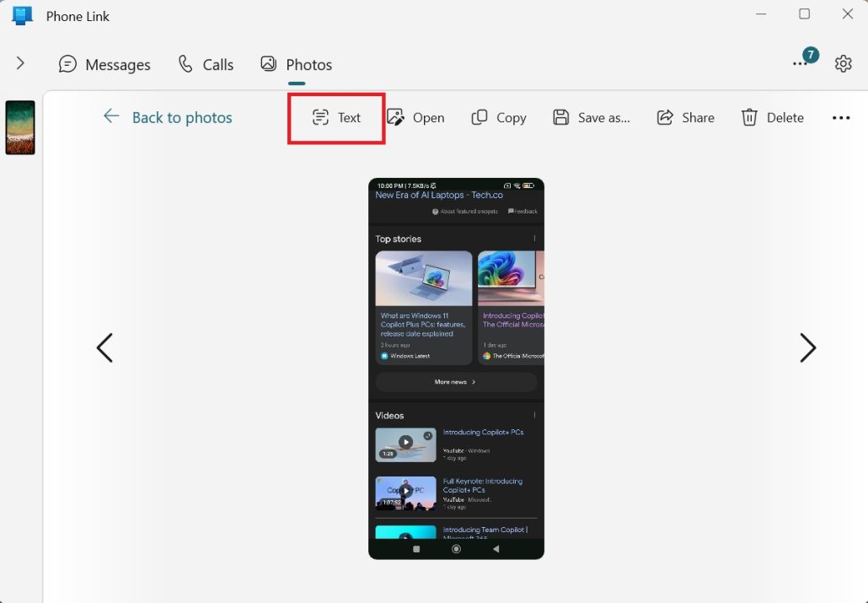Switch to the Photos tab
Screen dimensions: 868x603
pyautogui.click(x=296, y=64)
